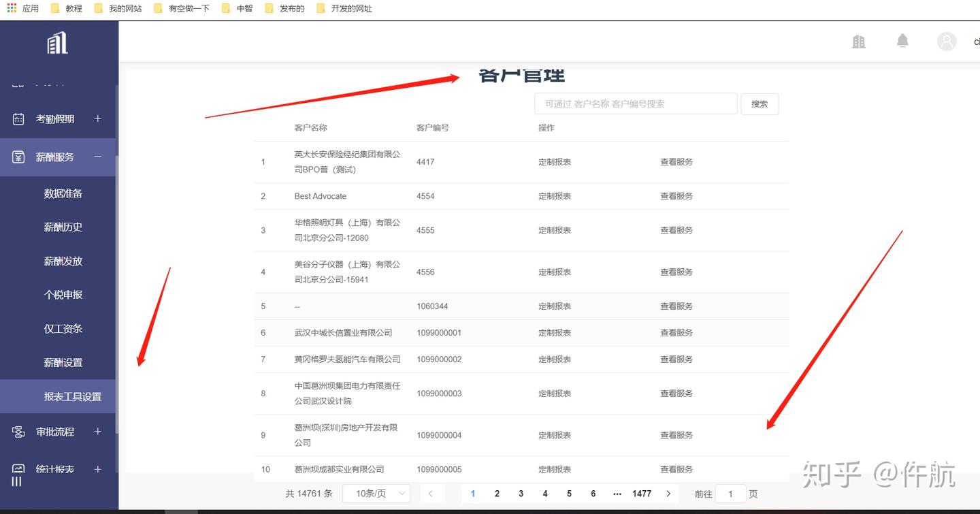Click the company building logo in sidebar
The height and width of the screenshot is (514, 980).
pos(58,43)
